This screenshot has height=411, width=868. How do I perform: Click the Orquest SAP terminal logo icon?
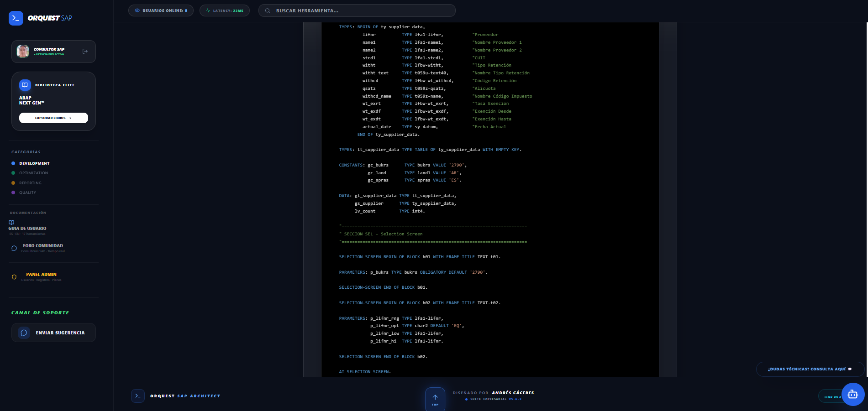(x=15, y=18)
